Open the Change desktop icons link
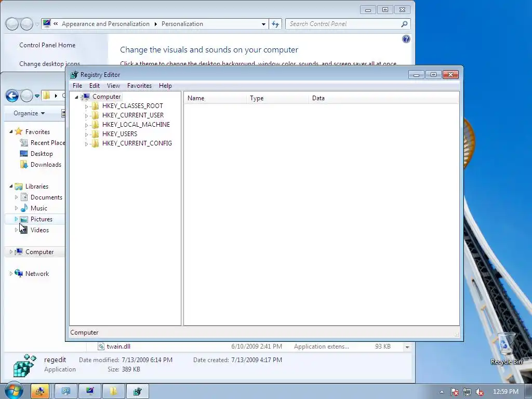 tap(49, 64)
